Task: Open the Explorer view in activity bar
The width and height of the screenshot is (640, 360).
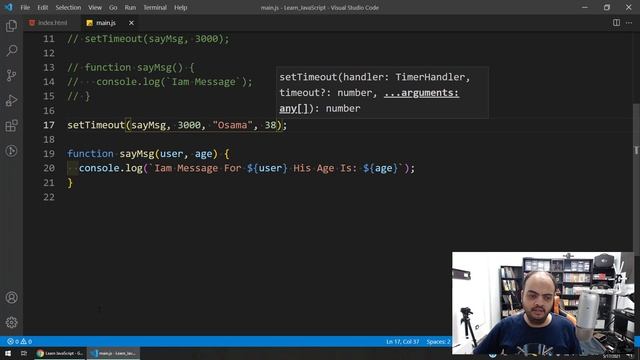Action: point(11,26)
